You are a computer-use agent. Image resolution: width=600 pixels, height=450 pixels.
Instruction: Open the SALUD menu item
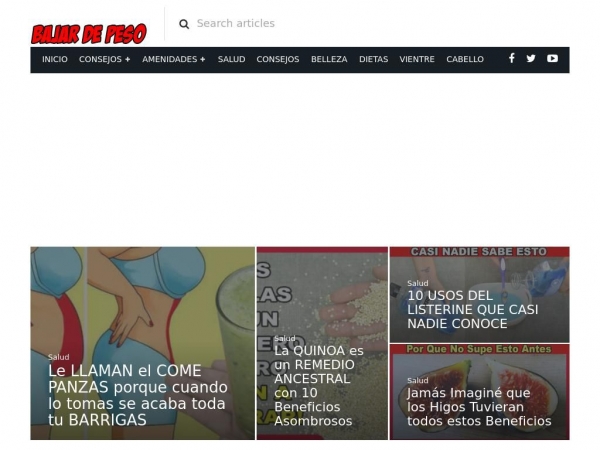(x=232, y=59)
